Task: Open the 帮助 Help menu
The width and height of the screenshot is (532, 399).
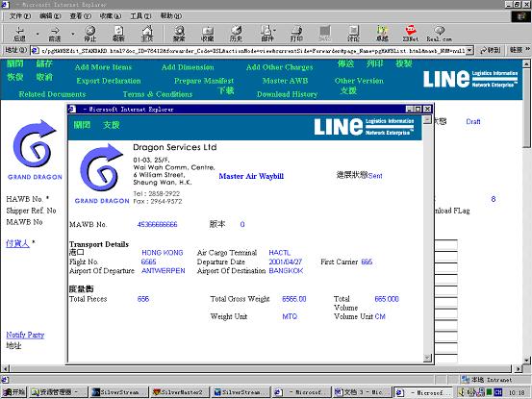Action: [171, 16]
